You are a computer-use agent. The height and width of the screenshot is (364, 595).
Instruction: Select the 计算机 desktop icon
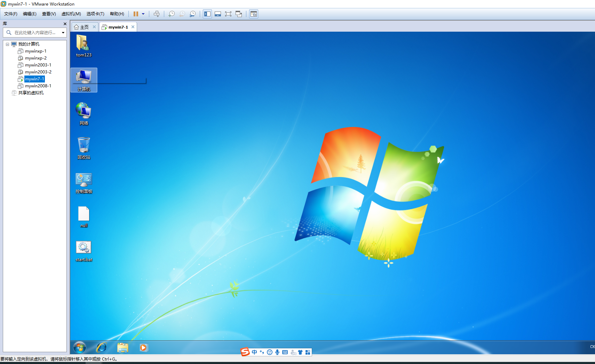pyautogui.click(x=84, y=80)
